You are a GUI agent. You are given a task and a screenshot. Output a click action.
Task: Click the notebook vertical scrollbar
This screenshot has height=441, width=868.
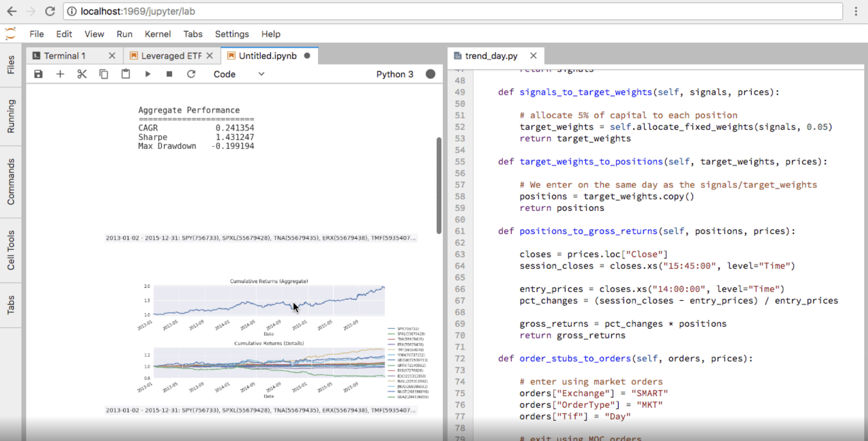pyautogui.click(x=439, y=185)
